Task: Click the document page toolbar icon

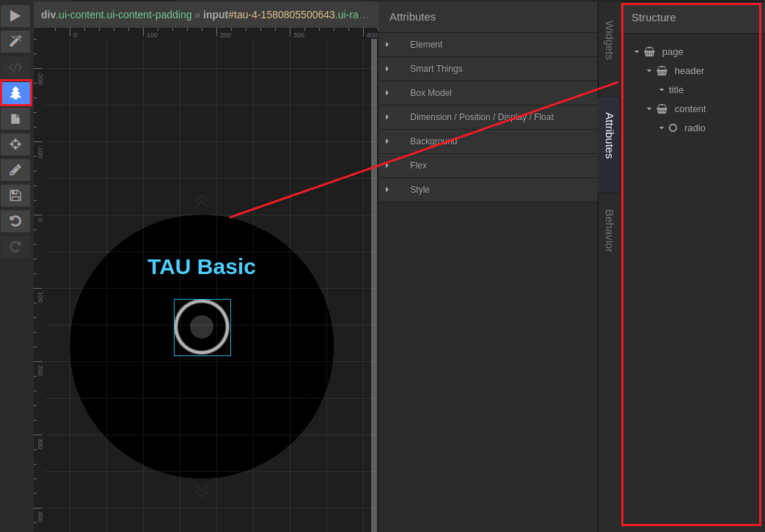Action: pos(15,119)
